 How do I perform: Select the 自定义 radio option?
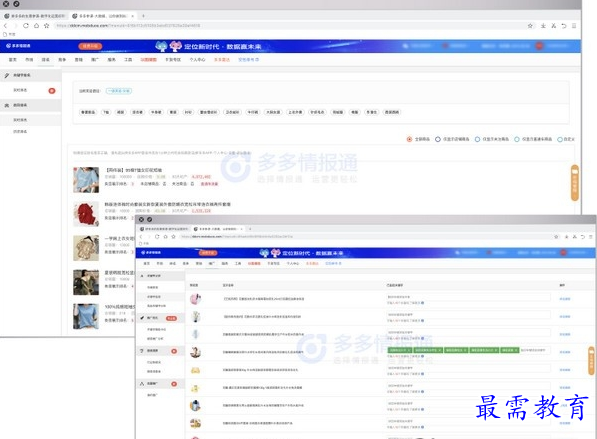tap(560, 139)
